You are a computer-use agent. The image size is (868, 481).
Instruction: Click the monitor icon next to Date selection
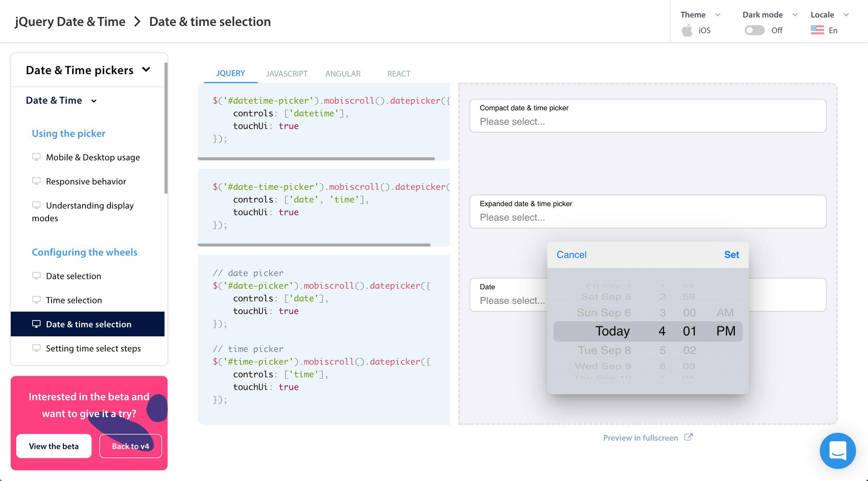pos(36,276)
